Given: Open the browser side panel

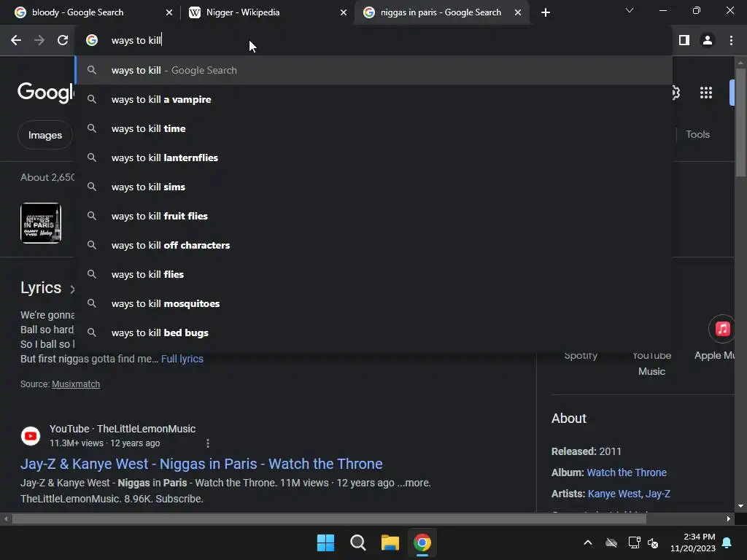Looking at the screenshot, I should click(684, 41).
